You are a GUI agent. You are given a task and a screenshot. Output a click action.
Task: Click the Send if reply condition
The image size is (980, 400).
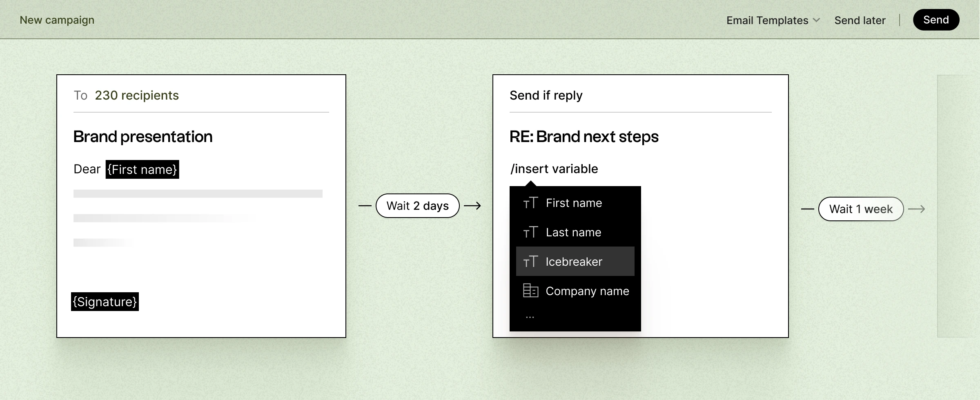coord(546,95)
